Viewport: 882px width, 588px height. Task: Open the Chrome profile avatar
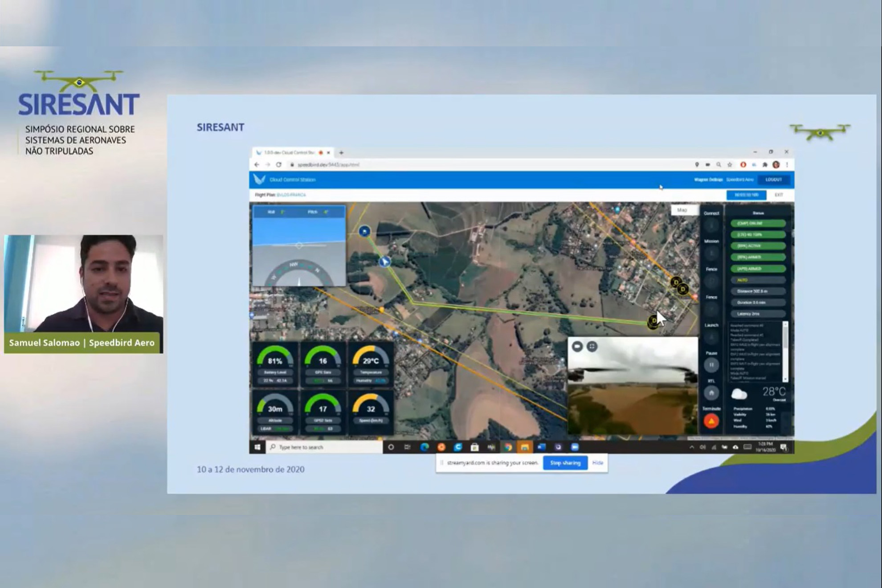(776, 164)
